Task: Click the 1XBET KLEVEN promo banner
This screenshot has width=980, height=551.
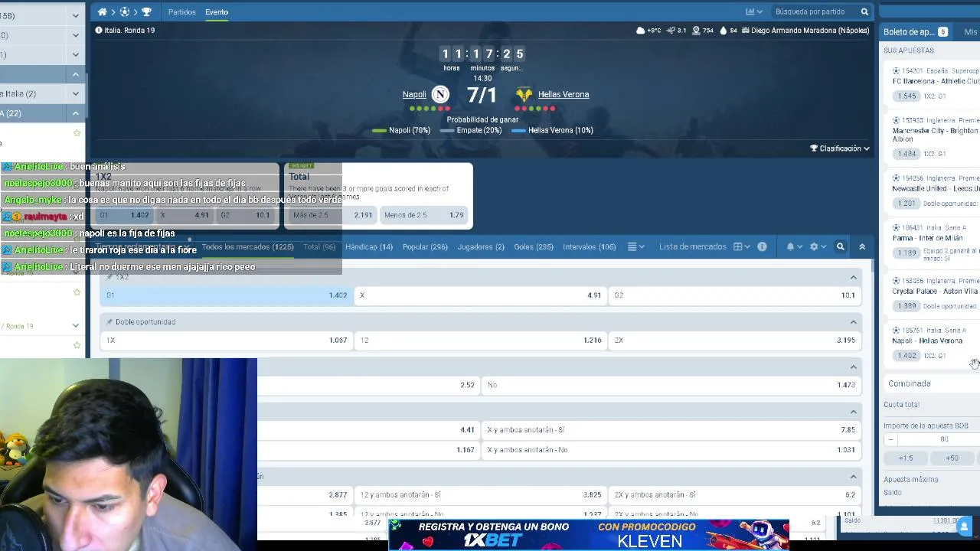Action: click(x=588, y=534)
